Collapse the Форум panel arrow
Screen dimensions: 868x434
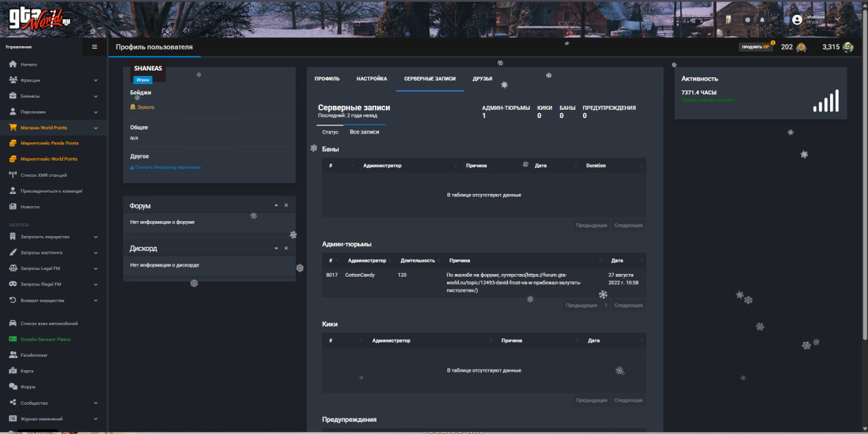pyautogui.click(x=276, y=205)
